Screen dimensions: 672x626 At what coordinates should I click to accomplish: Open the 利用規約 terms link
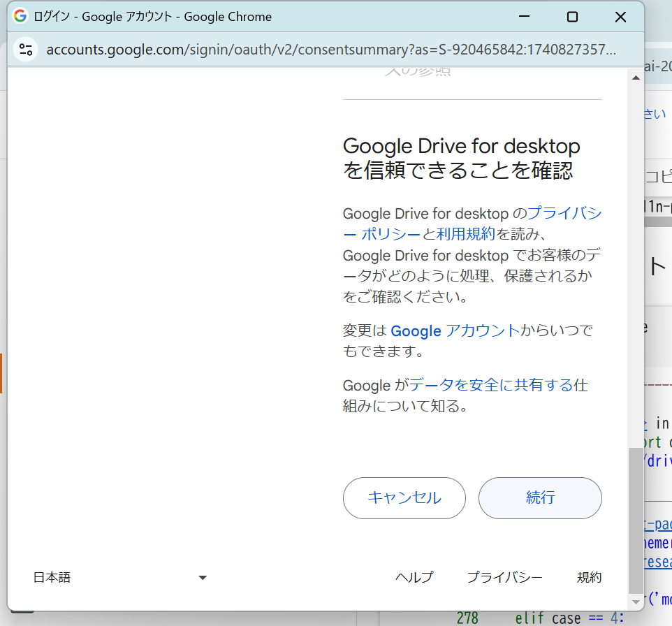tap(465, 234)
